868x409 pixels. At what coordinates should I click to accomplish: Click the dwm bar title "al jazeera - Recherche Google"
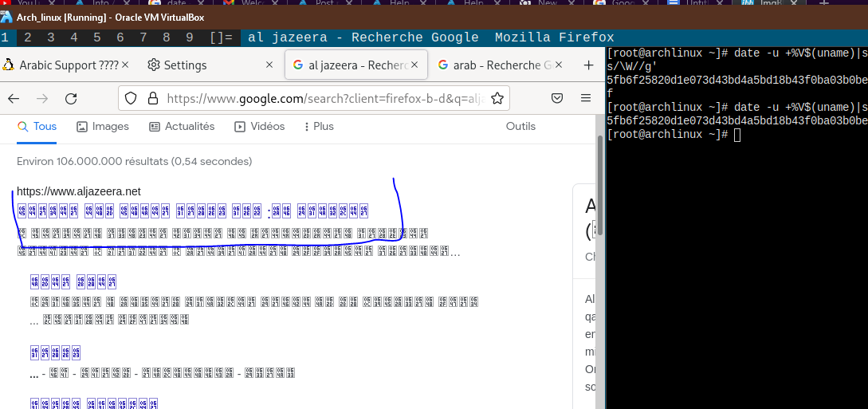[x=363, y=37]
